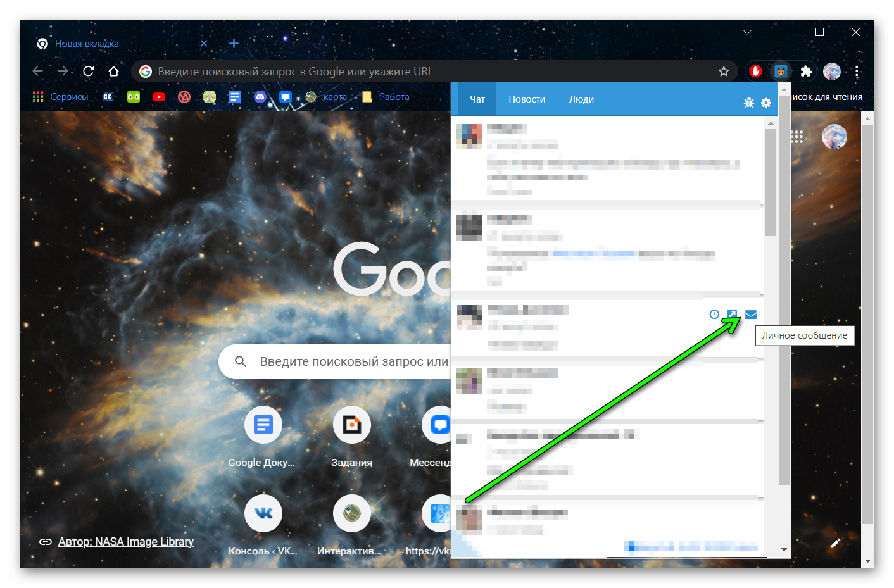Open the bug report icon in popup header
The height and width of the screenshot is (588, 894).
click(x=749, y=103)
